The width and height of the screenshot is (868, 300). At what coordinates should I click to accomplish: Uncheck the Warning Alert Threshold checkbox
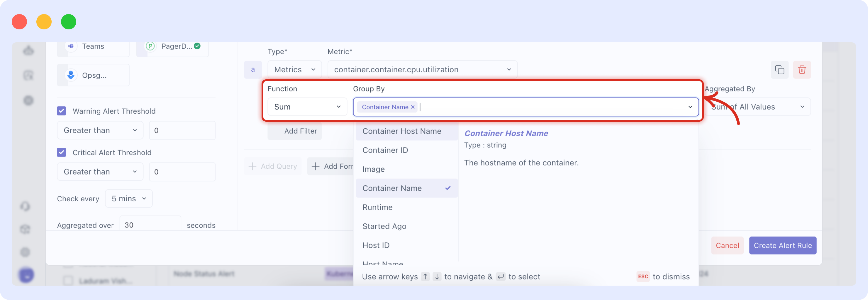click(61, 111)
